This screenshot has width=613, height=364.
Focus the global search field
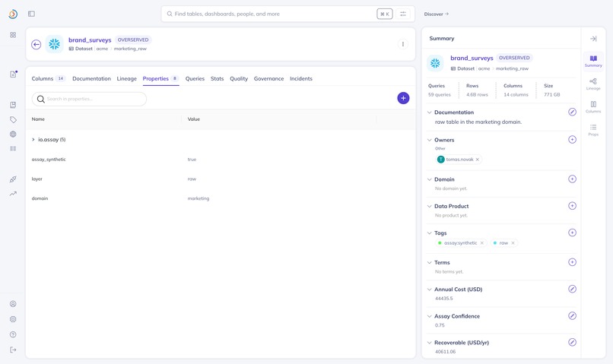pos(288,14)
